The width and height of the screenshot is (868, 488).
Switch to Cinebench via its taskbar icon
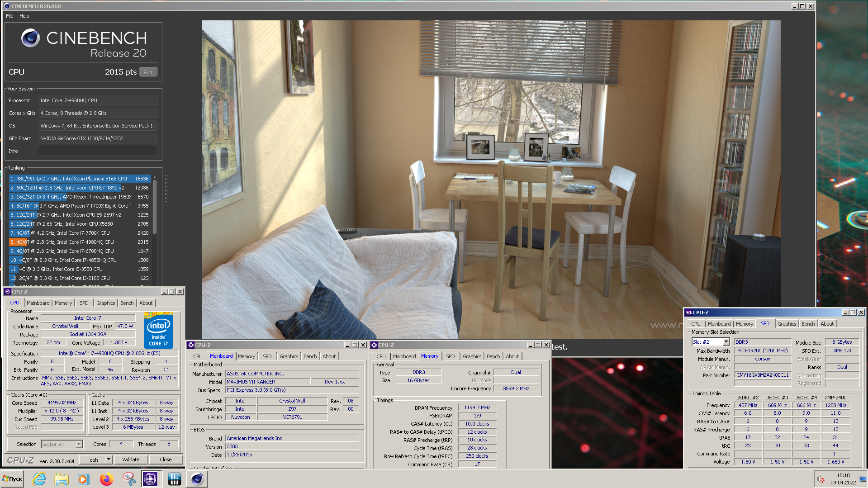coord(197,479)
